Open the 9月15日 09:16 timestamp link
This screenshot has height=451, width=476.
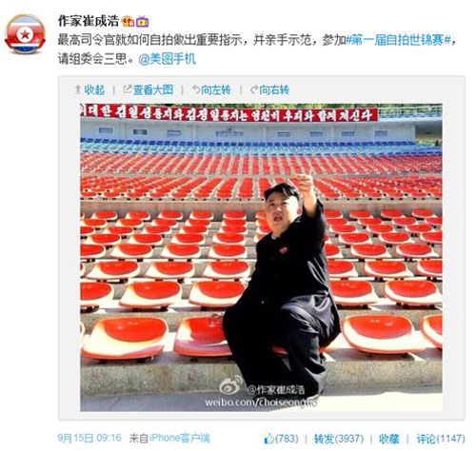tap(89, 438)
